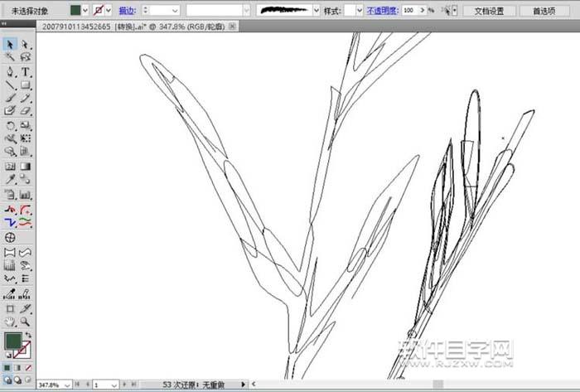Select the Pencil tool
Viewport: 580px width, 392px height.
(25, 98)
